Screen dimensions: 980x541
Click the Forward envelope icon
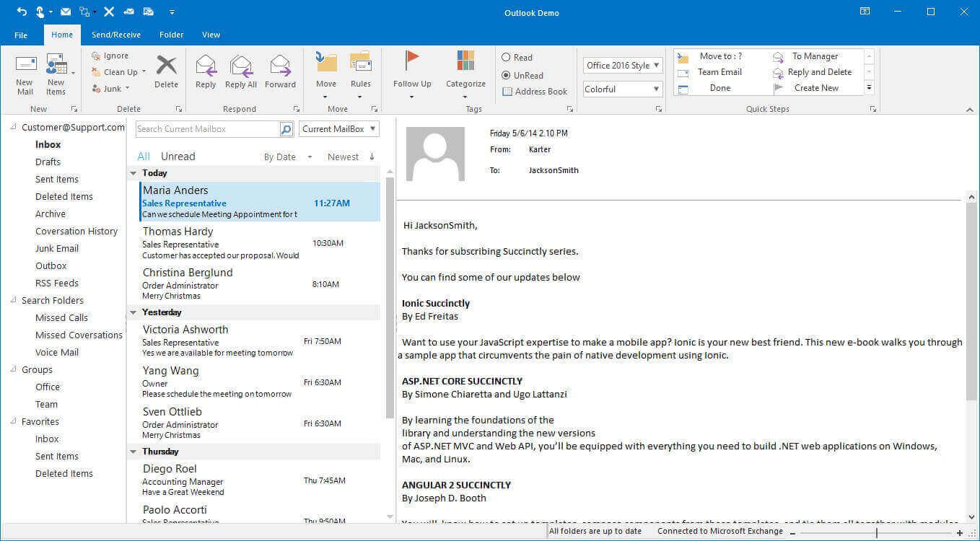click(x=280, y=66)
